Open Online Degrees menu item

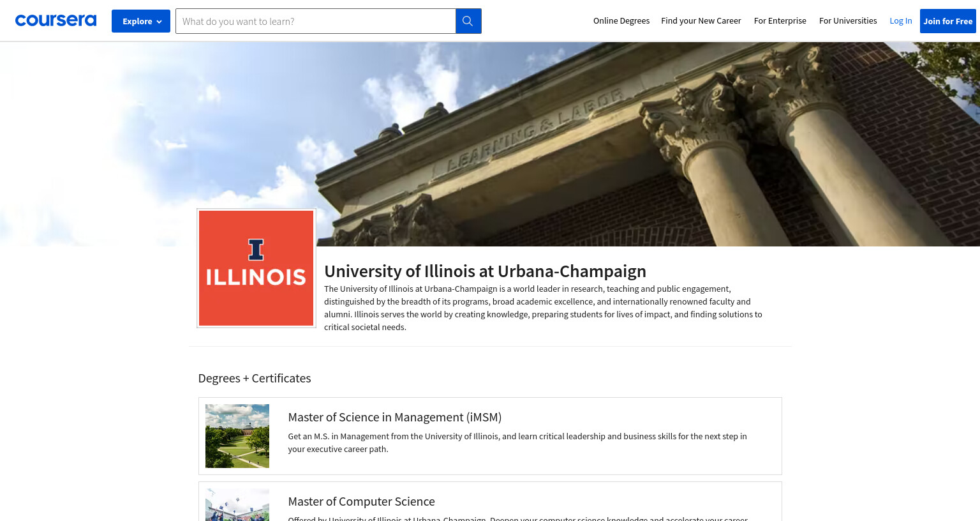click(621, 21)
